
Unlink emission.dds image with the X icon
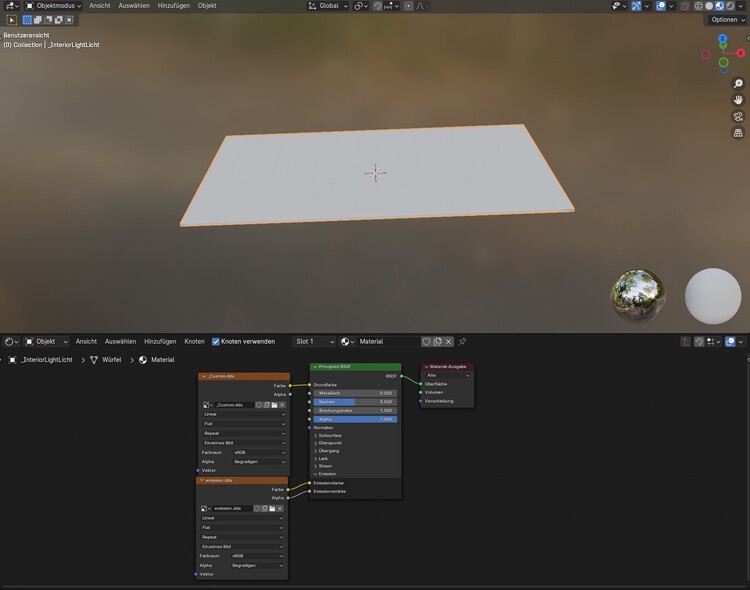click(x=282, y=508)
